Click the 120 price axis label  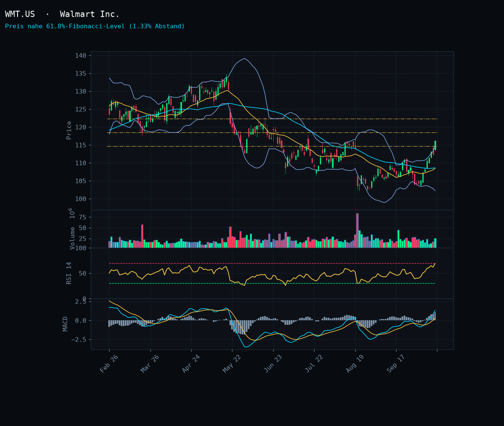pos(81,127)
